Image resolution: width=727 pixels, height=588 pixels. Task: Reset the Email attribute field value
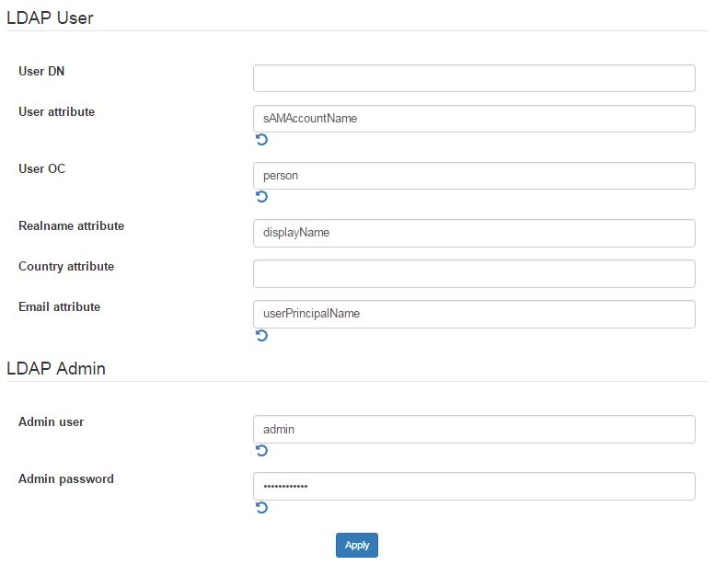click(x=261, y=335)
